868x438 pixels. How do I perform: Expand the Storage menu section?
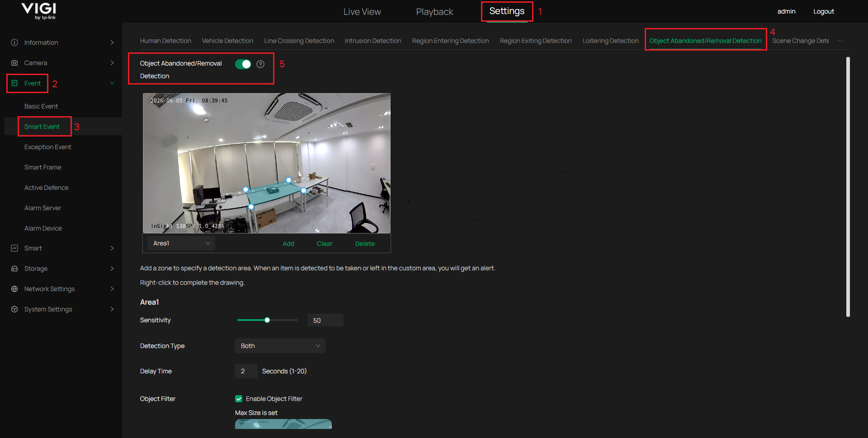pos(112,268)
